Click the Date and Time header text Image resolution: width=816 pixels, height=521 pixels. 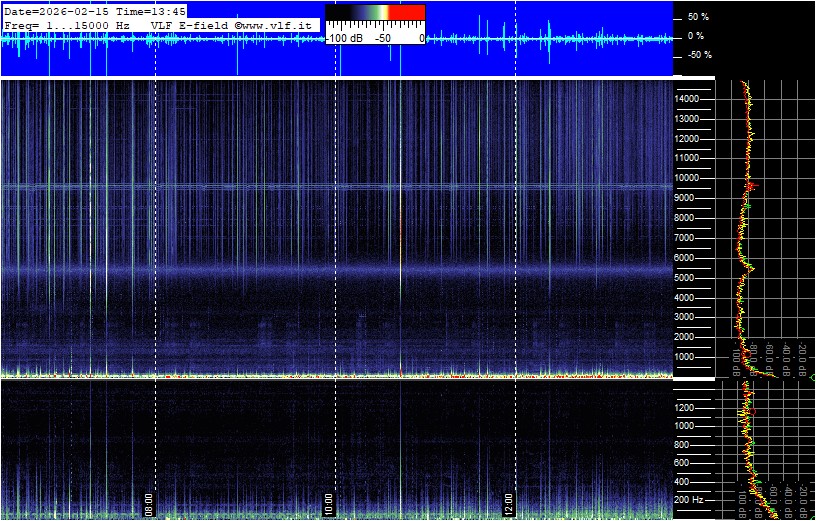coord(76,10)
